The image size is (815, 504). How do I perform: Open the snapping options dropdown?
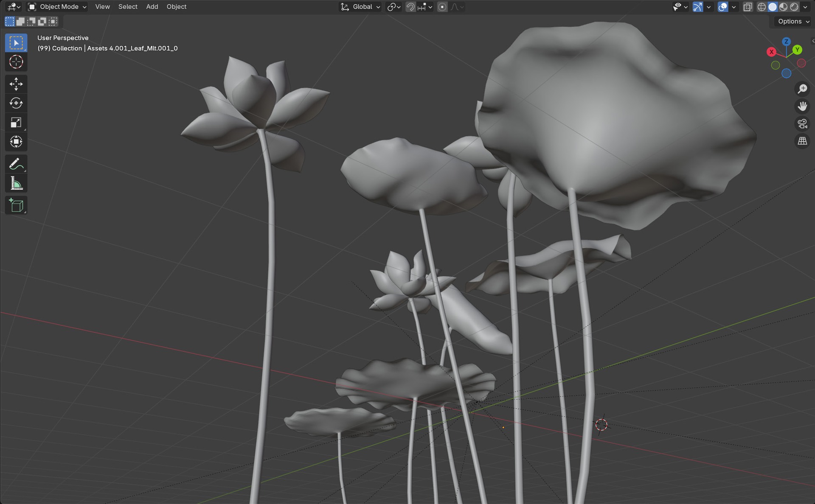425,7
